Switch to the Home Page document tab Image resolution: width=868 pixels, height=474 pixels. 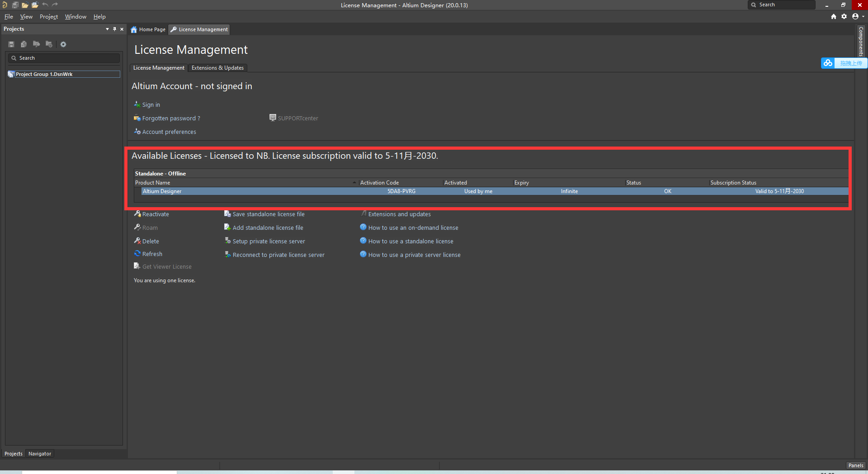click(148, 29)
